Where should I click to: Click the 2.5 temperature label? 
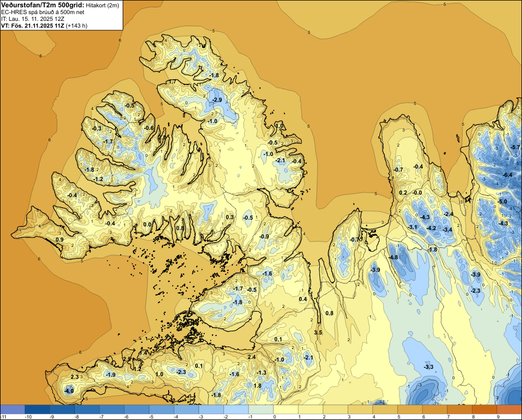[127, 359]
